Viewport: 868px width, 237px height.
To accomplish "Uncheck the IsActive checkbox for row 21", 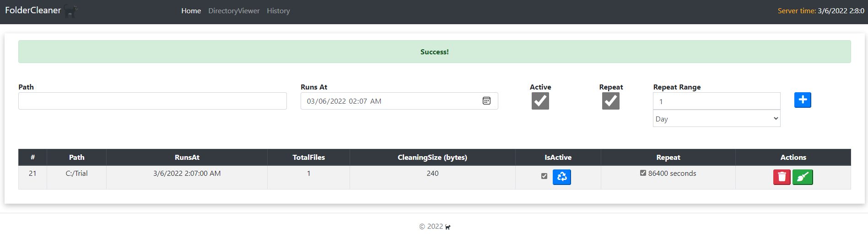I will click(x=544, y=176).
